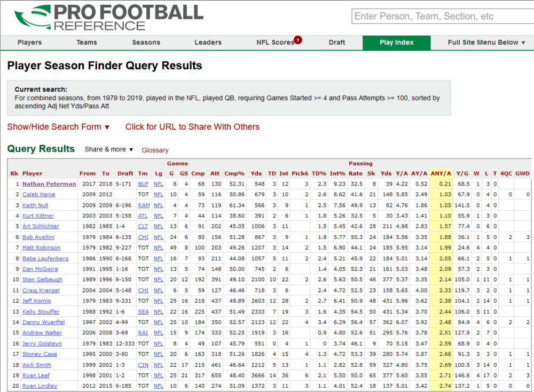Open the Glossary link

point(155,150)
